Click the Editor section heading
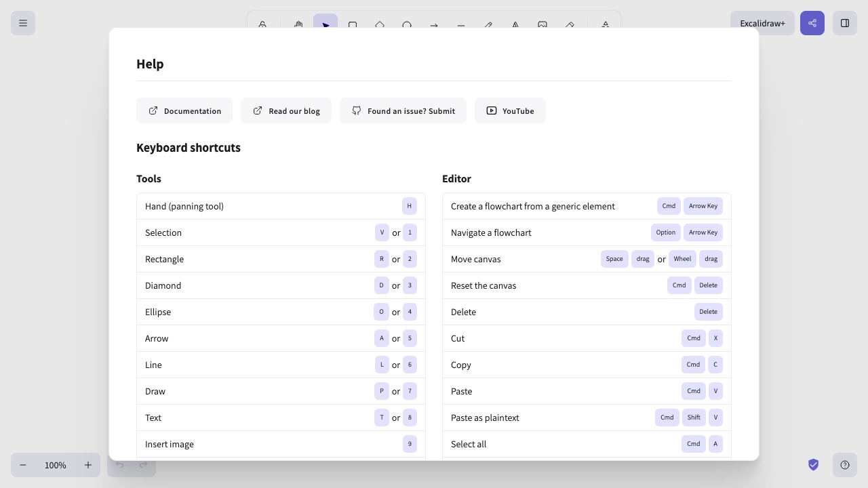Image resolution: width=868 pixels, height=488 pixels. [x=456, y=179]
